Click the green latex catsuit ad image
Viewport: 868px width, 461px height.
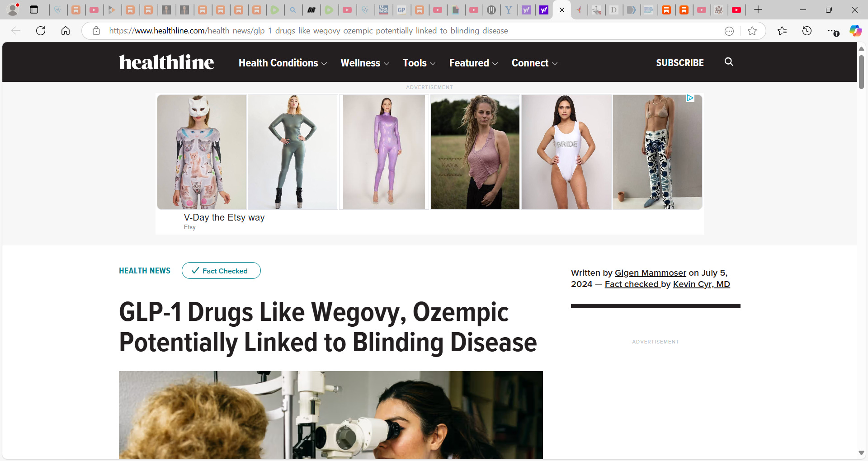coord(293,152)
